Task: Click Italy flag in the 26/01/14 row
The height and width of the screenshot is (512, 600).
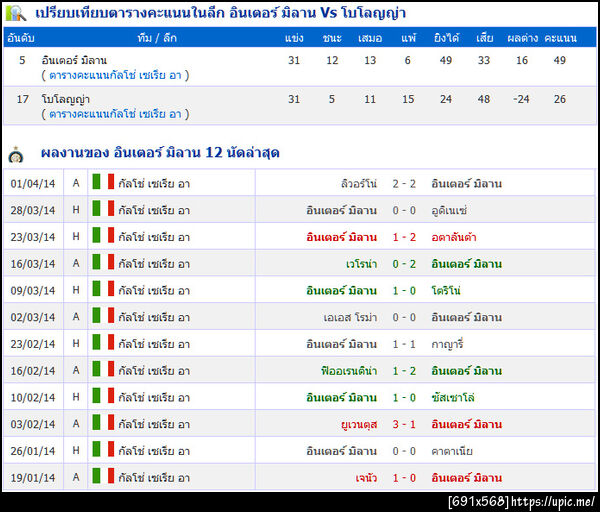Action: click(x=103, y=450)
